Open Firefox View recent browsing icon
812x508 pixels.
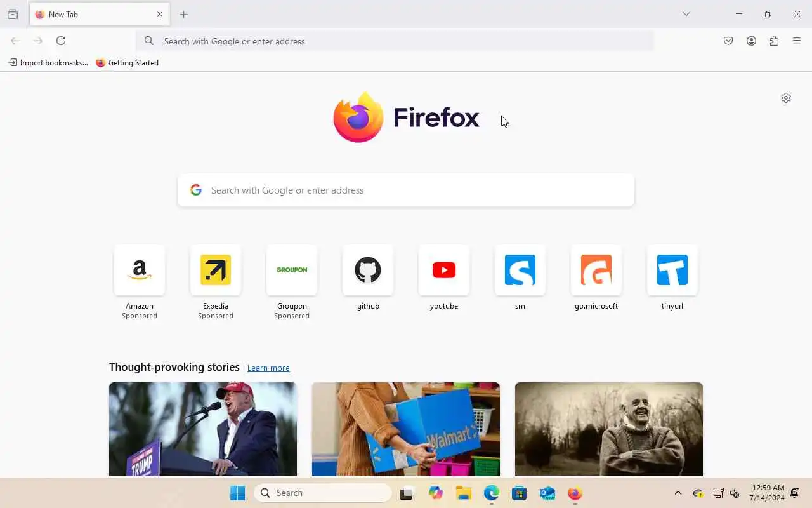pyautogui.click(x=13, y=14)
